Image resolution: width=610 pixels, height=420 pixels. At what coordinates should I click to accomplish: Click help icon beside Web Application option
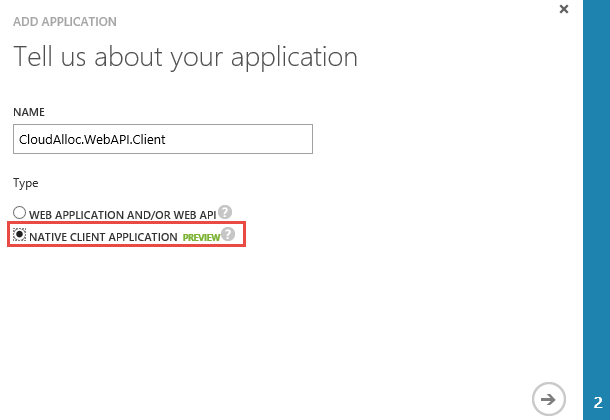coord(225,212)
